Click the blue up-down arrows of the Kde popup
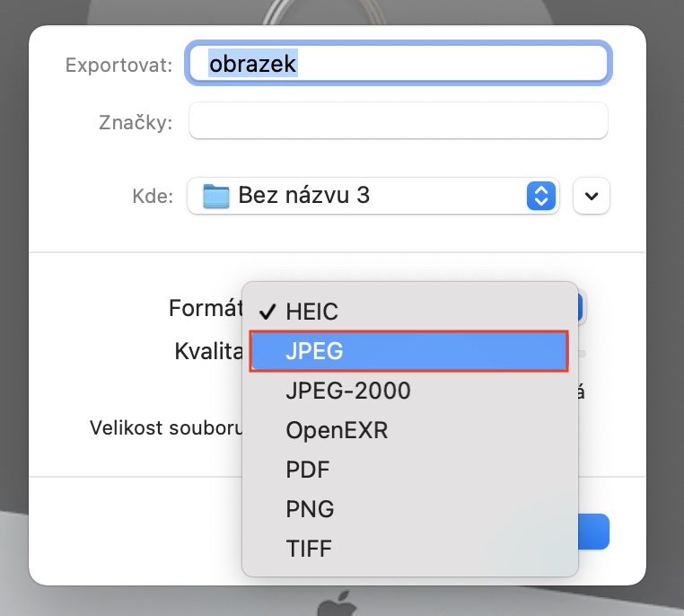The height and width of the screenshot is (616, 684). click(x=539, y=196)
